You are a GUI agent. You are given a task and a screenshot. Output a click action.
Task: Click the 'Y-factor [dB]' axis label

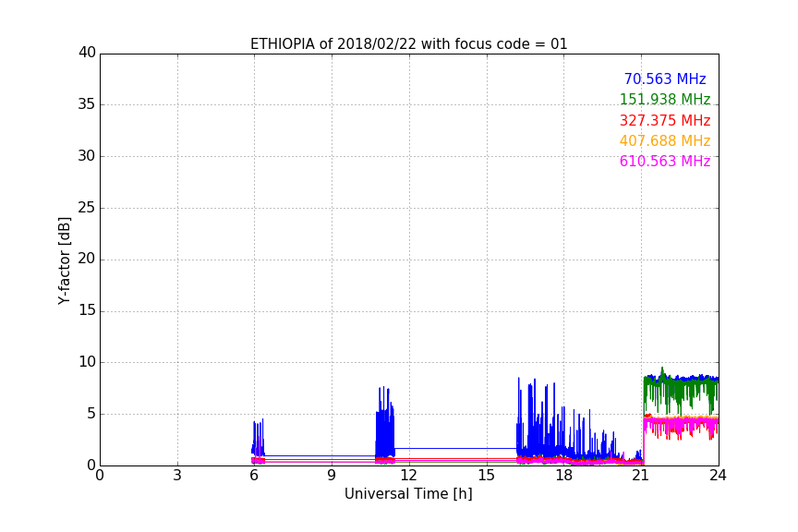pos(64,260)
